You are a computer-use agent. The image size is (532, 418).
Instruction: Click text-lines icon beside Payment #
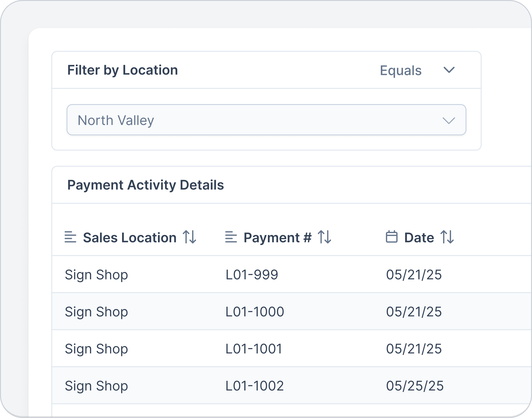[231, 237]
